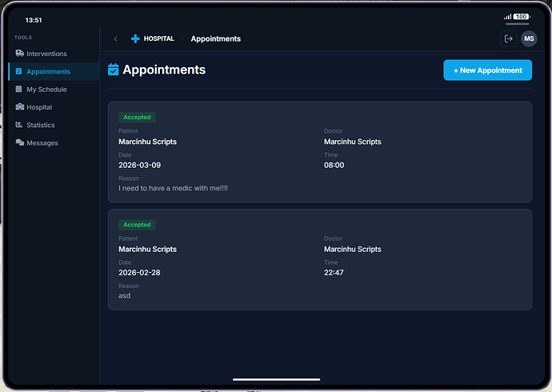Click the Appointments page heading text
The image size is (552, 392).
tap(164, 70)
